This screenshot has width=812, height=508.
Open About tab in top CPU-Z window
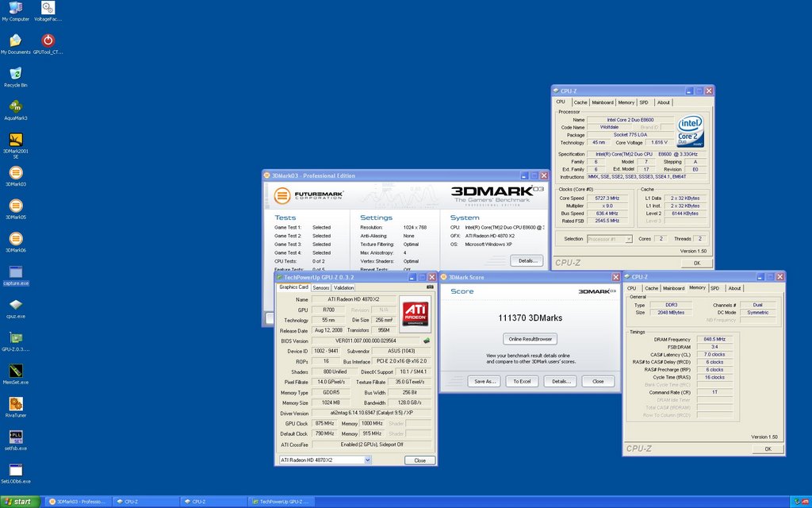pos(664,102)
